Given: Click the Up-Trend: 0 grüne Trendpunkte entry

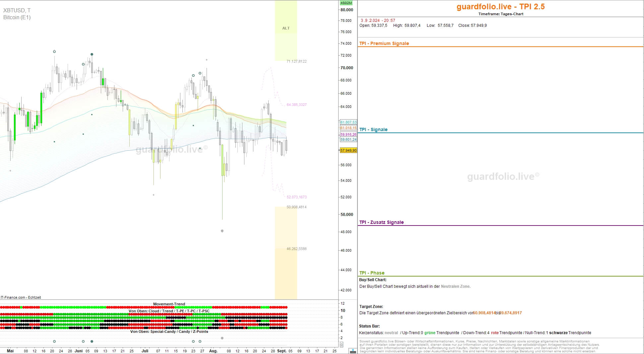Looking at the screenshot, I should (x=431, y=333).
